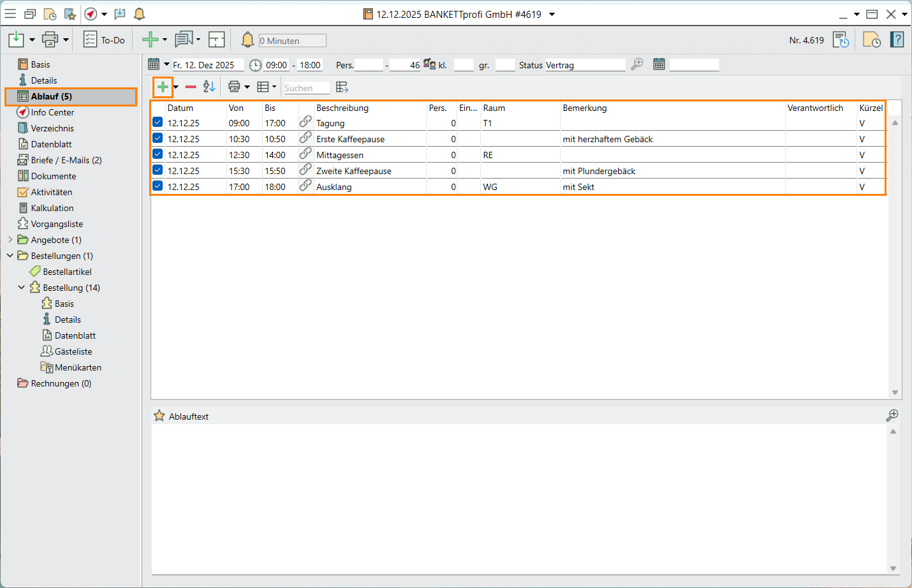Click the bell reminder icon
912x588 pixels.
pos(247,40)
